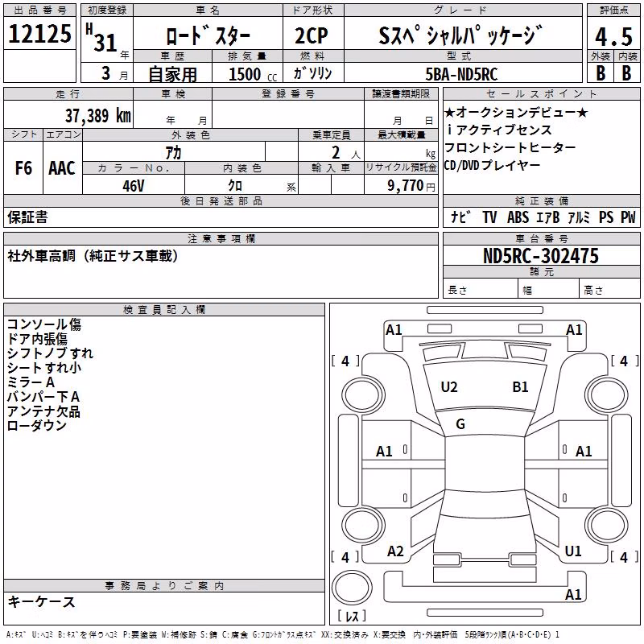This screenshot has height=644, width=644.
Task: Click the model code 5BA-ND5RC
Action: (x=461, y=74)
